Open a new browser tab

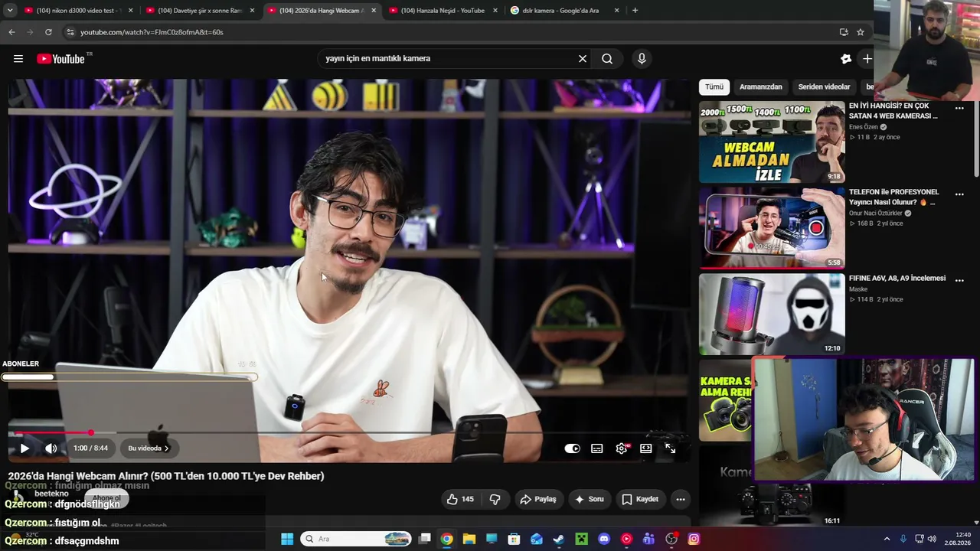pos(635,11)
